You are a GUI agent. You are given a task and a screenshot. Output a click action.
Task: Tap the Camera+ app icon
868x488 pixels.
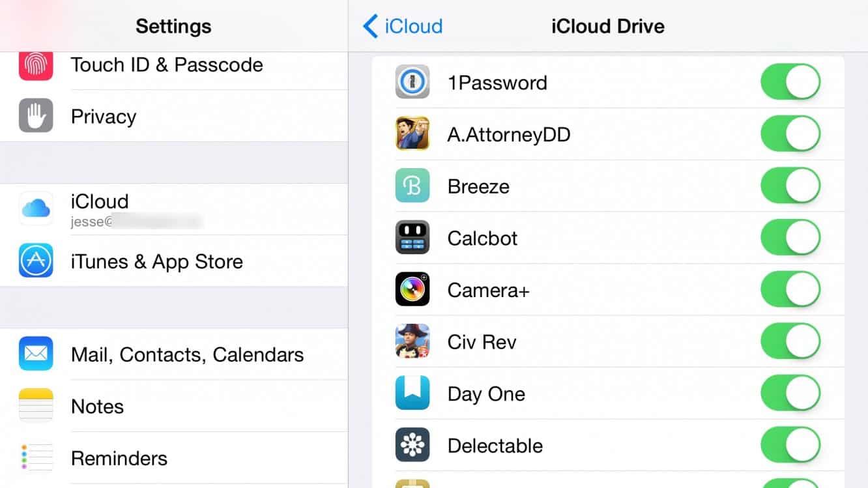[412, 289]
